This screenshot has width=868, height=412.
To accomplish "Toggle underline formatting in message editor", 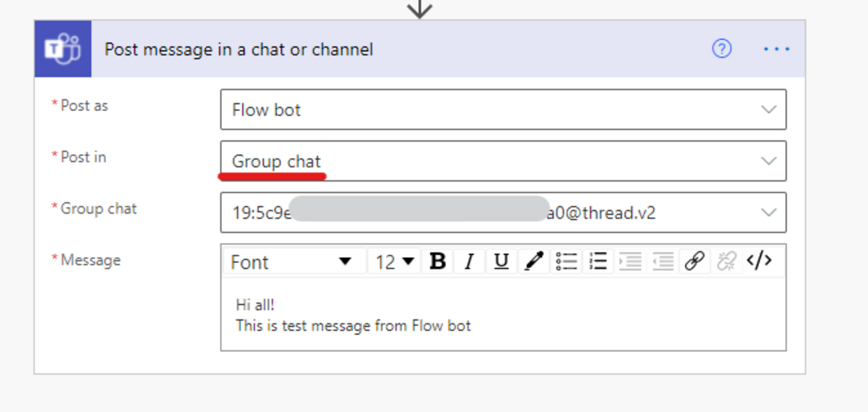I will (501, 262).
